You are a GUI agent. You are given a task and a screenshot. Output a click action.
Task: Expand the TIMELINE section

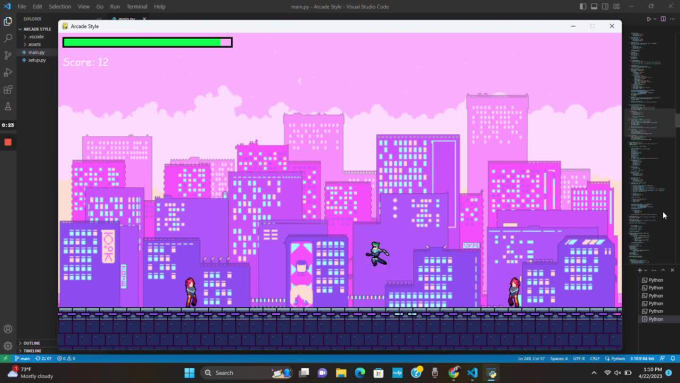pyautogui.click(x=32, y=350)
